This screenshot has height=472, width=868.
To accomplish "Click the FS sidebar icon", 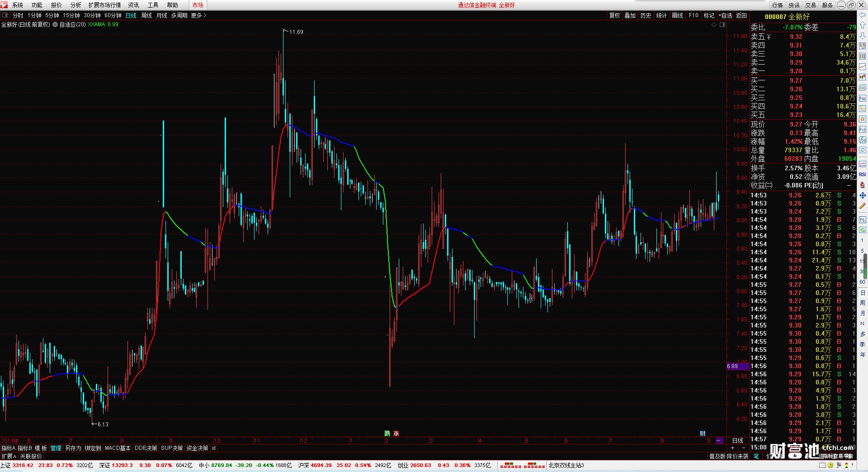I will click(x=863, y=220).
